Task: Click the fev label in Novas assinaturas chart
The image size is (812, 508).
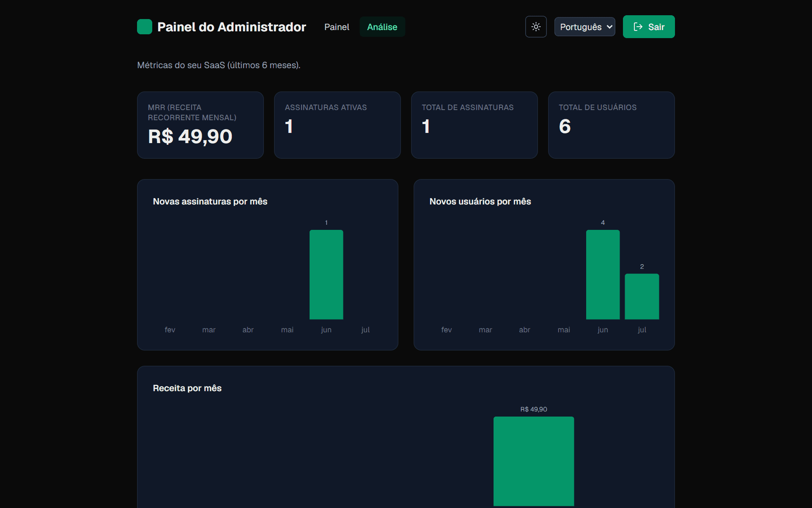Action: (x=170, y=330)
